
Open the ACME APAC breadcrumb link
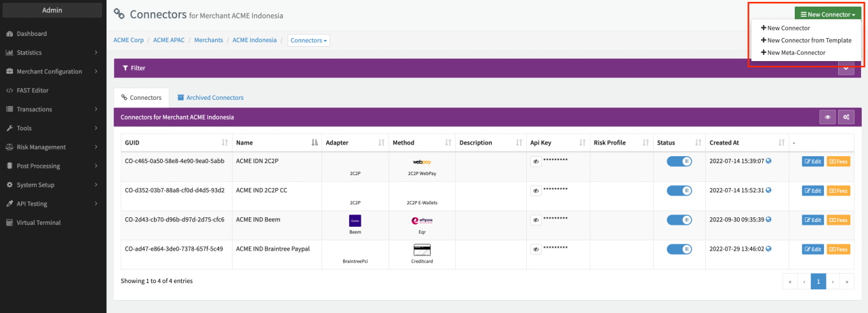coord(169,40)
